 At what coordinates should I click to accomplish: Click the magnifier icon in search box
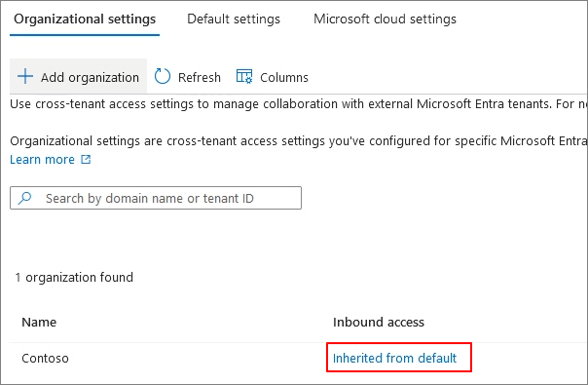point(25,198)
